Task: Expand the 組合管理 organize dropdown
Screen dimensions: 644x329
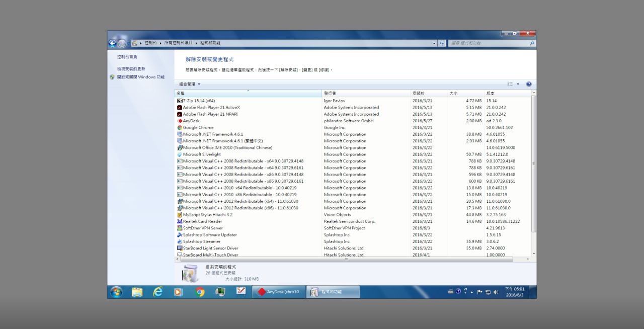Action: tap(190, 84)
